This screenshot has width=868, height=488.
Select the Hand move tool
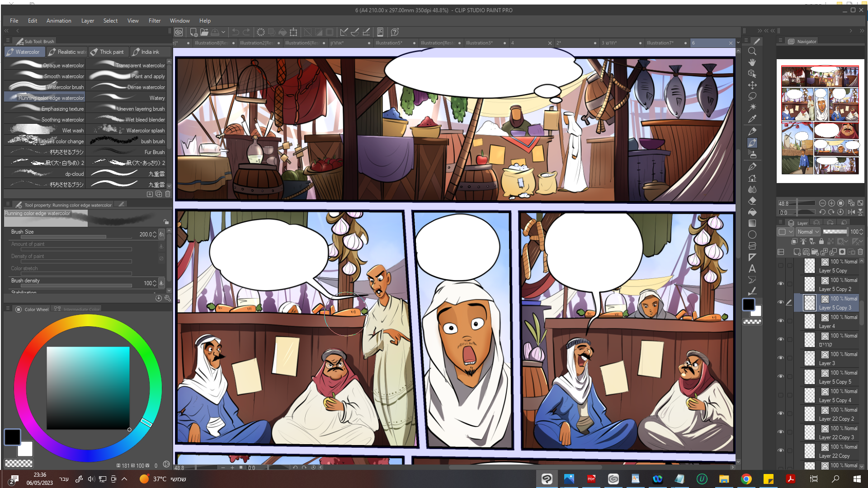752,62
